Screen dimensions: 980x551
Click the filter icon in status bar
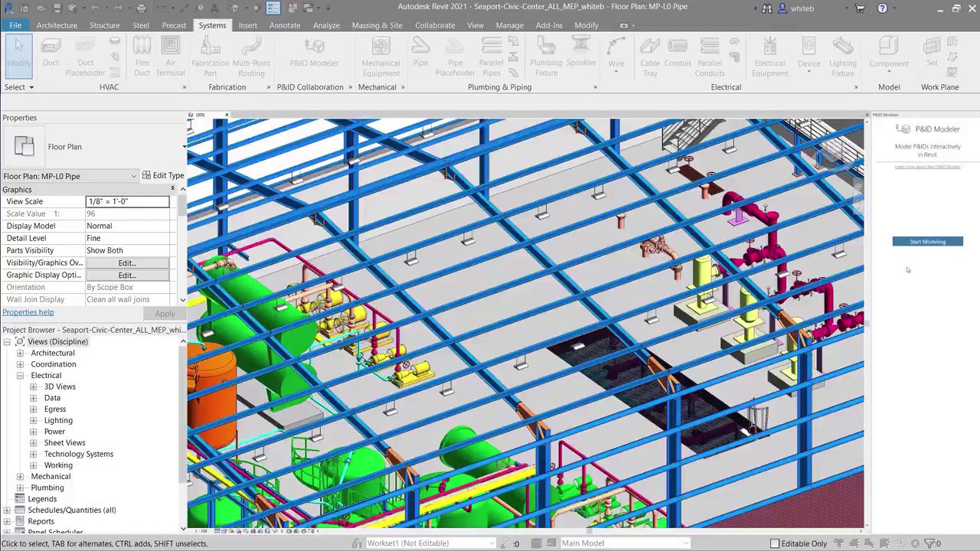tap(931, 543)
